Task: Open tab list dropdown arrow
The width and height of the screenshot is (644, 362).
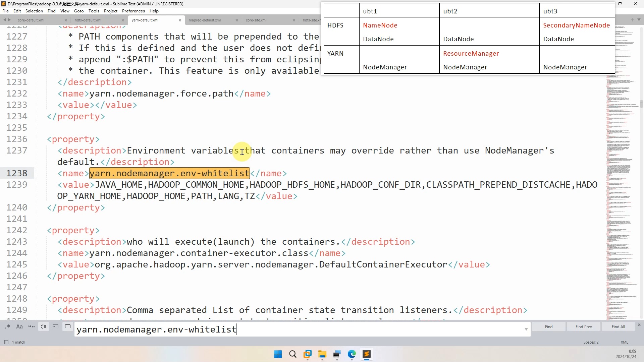Action: pyautogui.click(x=639, y=20)
